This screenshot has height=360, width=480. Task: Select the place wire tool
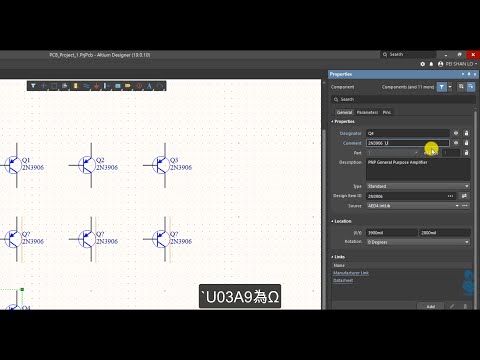pyautogui.click(x=86, y=86)
